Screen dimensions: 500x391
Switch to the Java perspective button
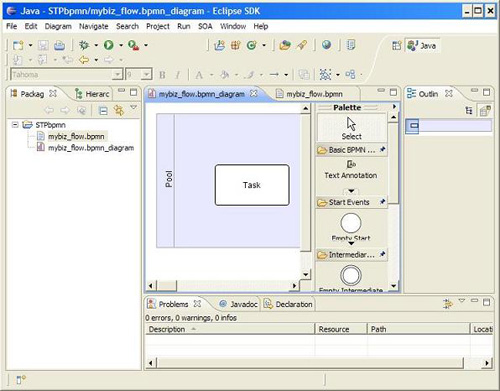422,45
